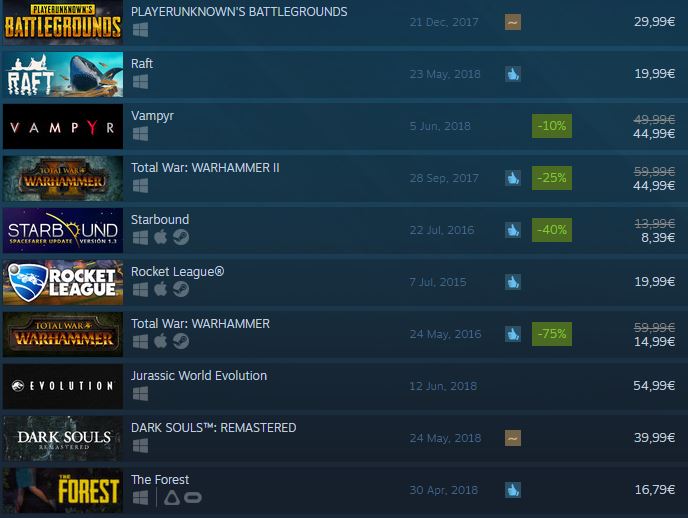This screenshot has height=518, width=688.
Task: Click the 16,79€ price of The Forest
Action: (655, 489)
